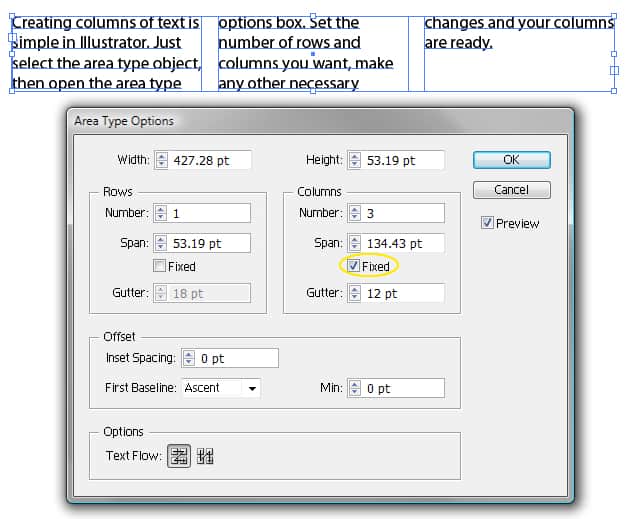The height and width of the screenshot is (519, 631).
Task: Open the First Baseline dropdown
Action: point(252,388)
